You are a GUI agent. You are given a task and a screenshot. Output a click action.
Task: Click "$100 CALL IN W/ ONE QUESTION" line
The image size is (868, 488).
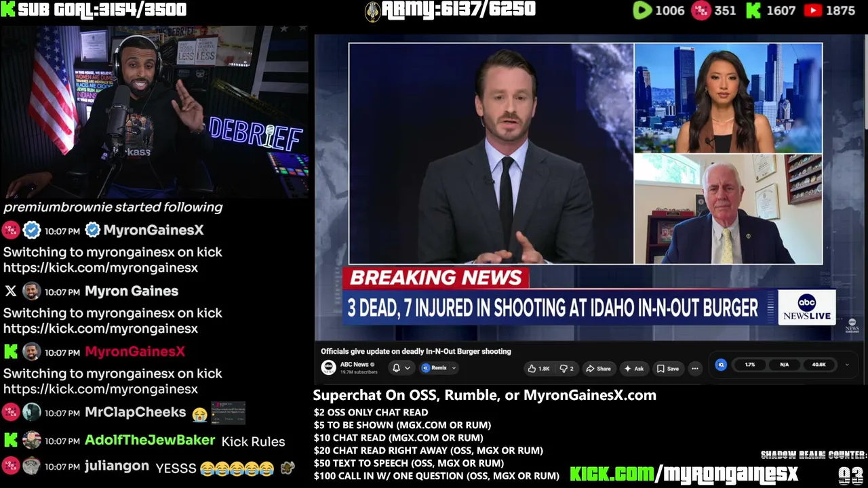(436, 476)
